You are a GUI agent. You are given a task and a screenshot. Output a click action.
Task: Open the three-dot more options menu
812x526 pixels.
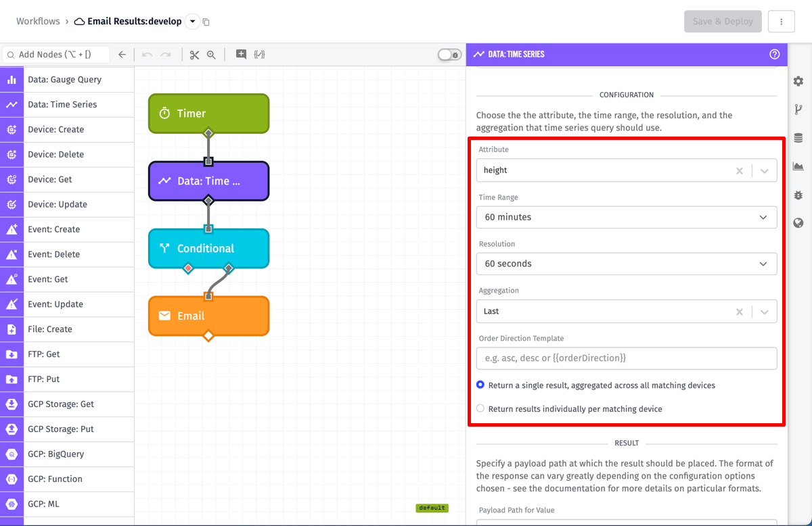pos(782,22)
